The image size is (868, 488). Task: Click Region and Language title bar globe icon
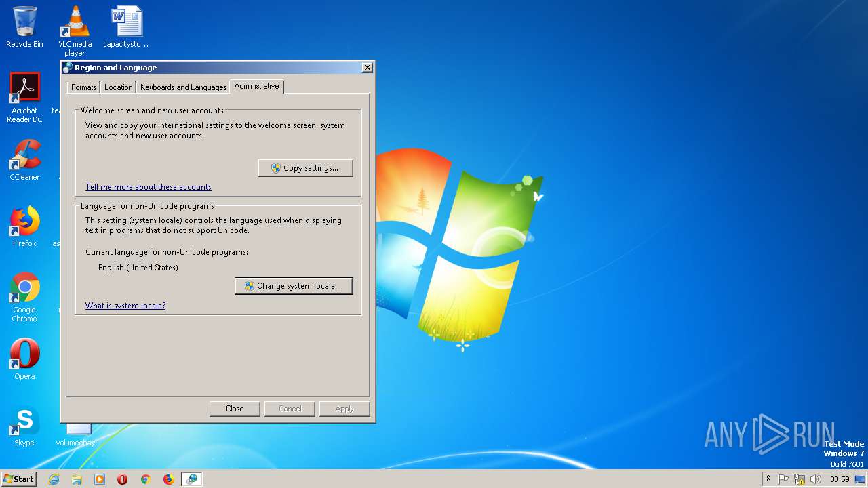tap(68, 68)
